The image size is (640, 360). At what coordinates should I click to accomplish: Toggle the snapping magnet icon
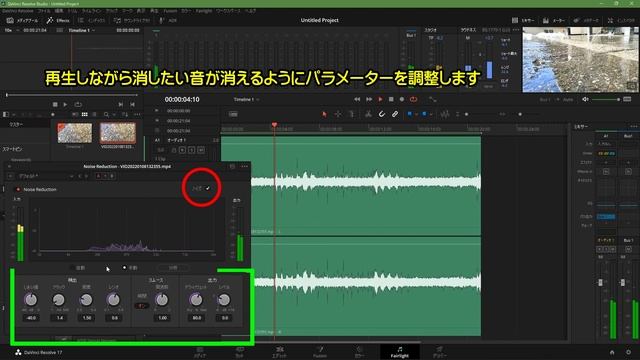(381, 114)
